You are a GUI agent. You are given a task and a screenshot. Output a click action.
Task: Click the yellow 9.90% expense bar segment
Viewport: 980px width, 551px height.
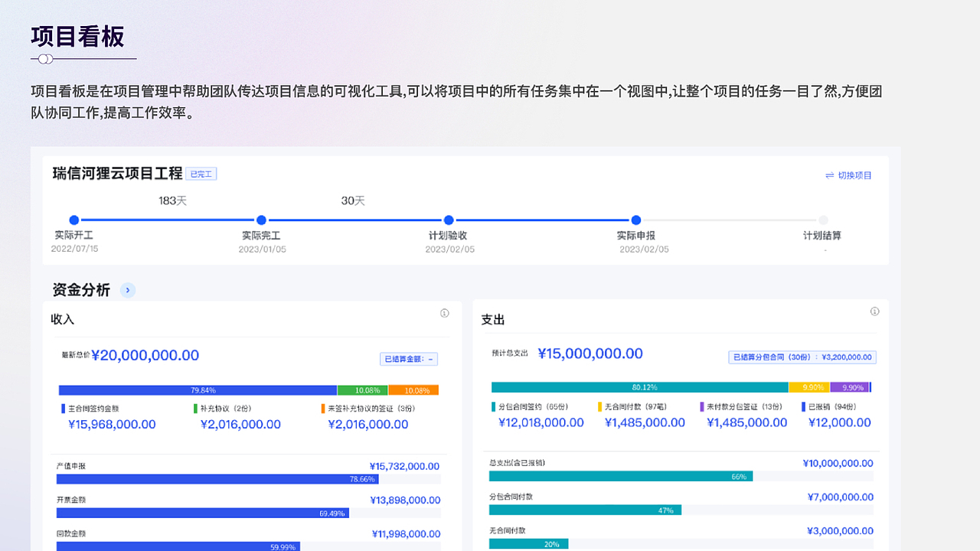(809, 387)
